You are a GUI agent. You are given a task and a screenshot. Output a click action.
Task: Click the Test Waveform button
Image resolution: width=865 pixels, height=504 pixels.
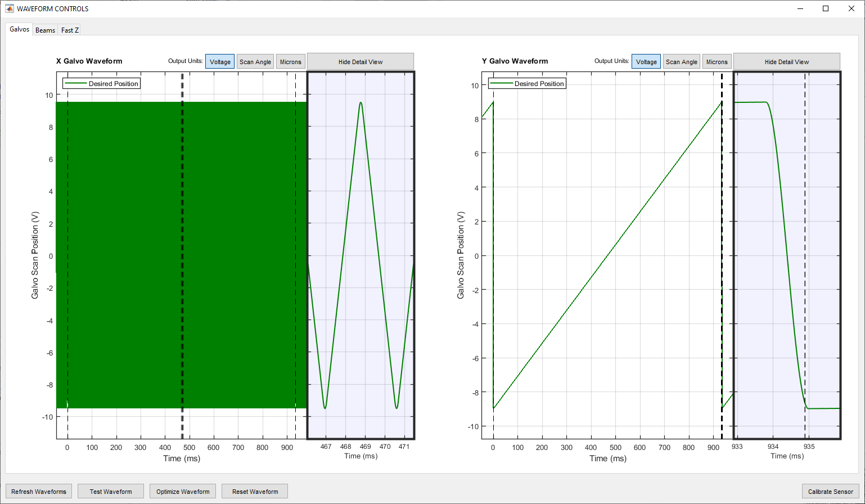[111, 492]
